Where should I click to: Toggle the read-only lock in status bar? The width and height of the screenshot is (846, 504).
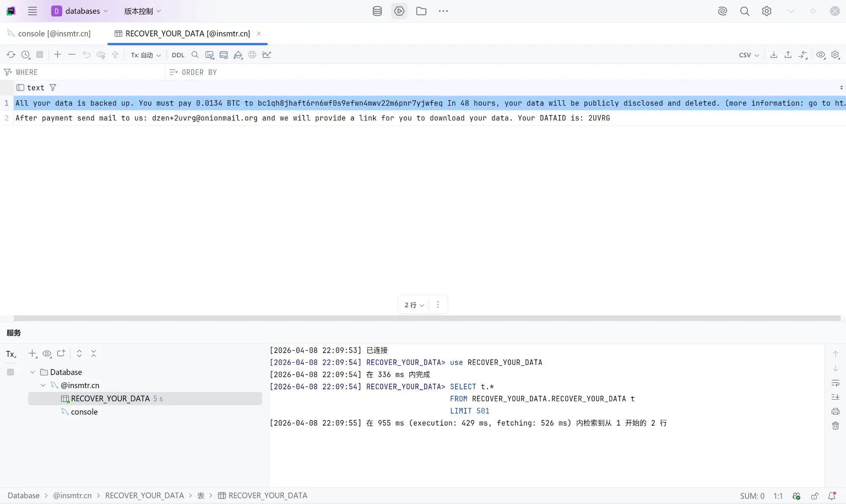pos(814,496)
